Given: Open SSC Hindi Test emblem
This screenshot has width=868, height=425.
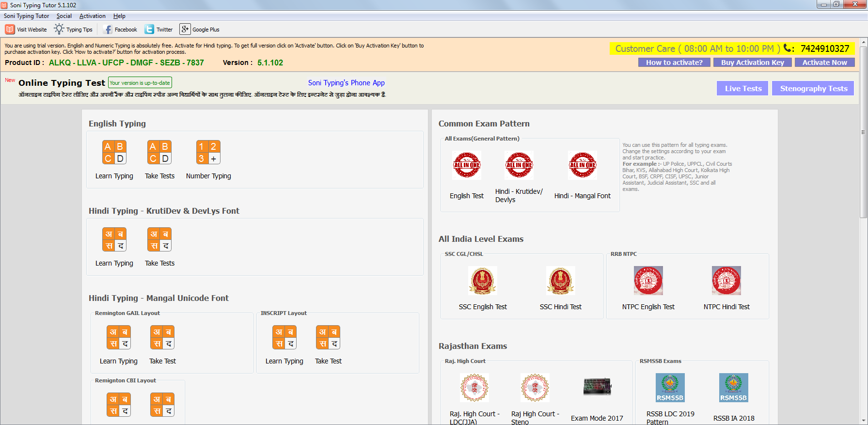Looking at the screenshot, I should 561,281.
